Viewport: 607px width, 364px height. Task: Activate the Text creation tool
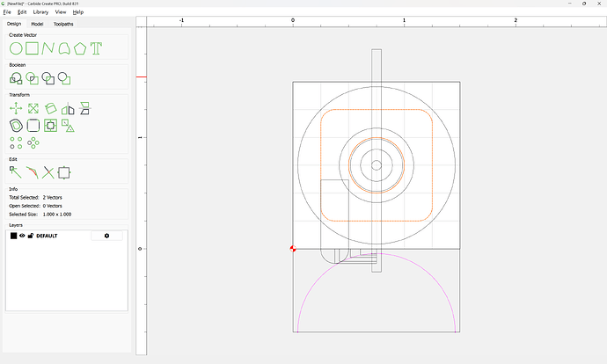(96, 48)
